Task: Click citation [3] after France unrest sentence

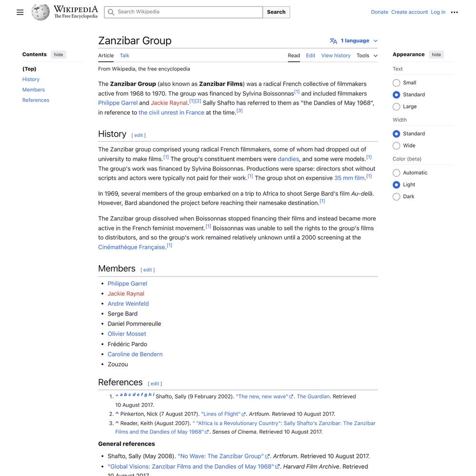Action: [x=239, y=111]
